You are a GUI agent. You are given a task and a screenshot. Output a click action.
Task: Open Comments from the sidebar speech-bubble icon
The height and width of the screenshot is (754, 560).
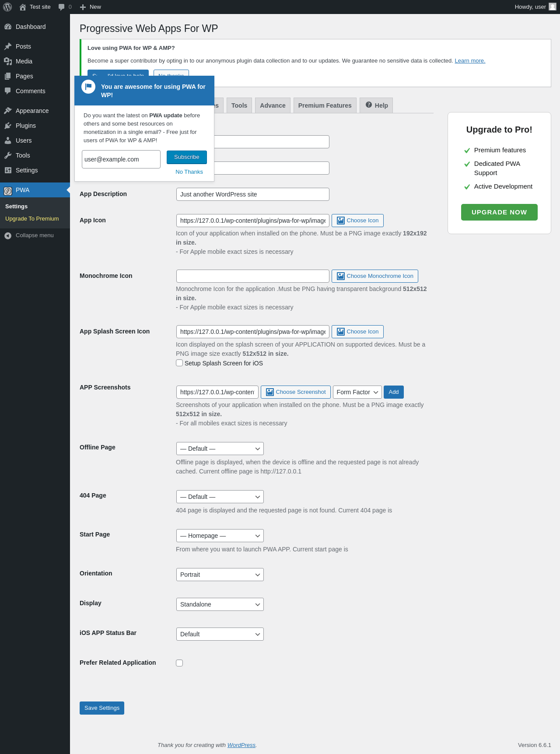click(8, 91)
